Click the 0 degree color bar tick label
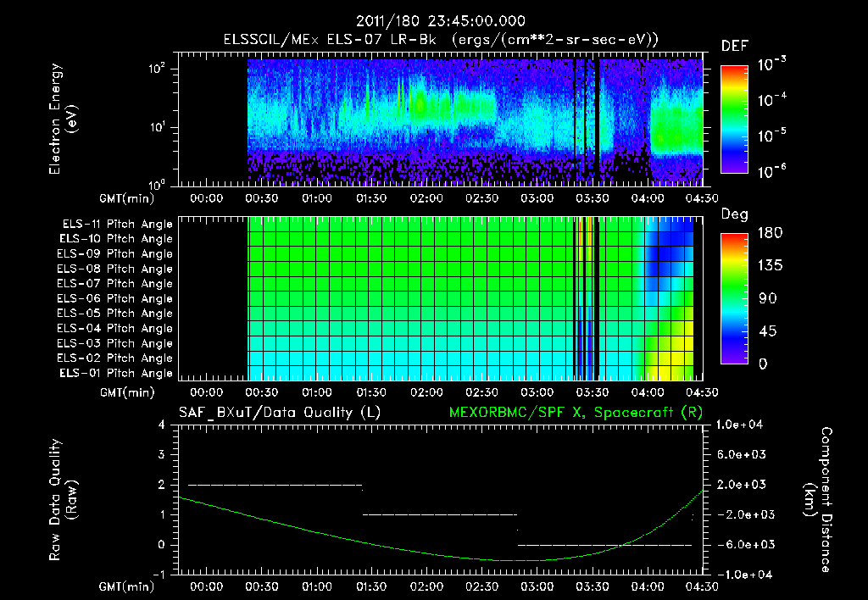Viewport: 868px width, 600px height. 763,364
